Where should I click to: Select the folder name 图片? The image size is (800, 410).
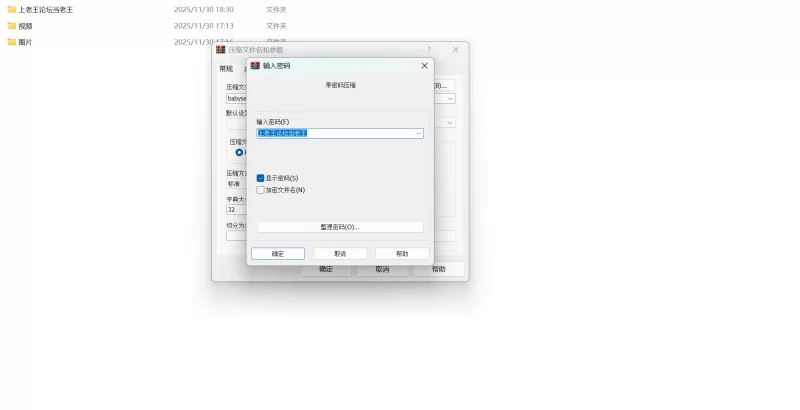(x=25, y=42)
